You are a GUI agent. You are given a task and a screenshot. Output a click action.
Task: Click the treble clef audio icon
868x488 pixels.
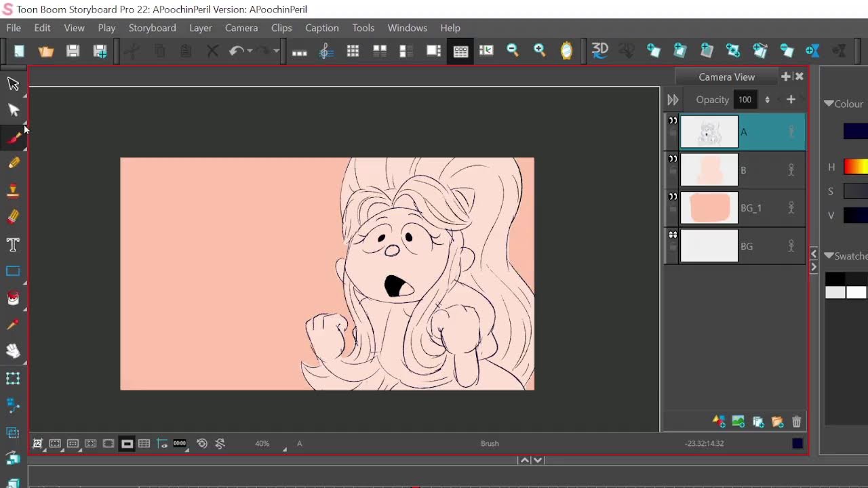pos(326,51)
